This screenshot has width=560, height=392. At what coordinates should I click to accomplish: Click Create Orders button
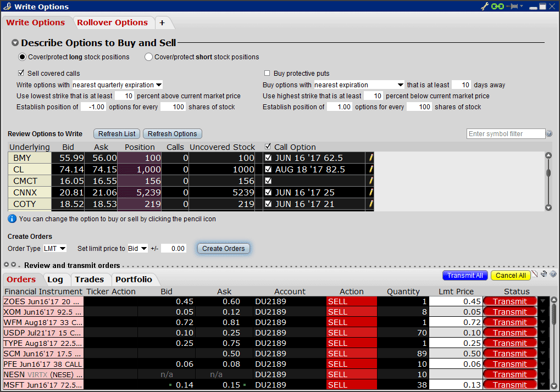[x=224, y=249]
